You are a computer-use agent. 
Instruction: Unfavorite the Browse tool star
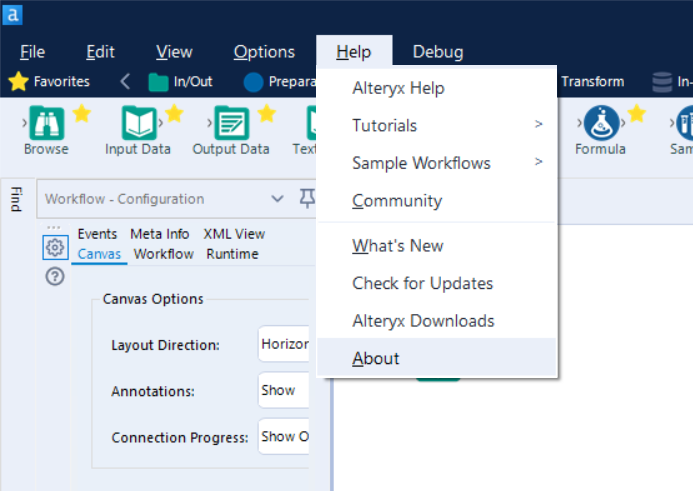[82, 113]
